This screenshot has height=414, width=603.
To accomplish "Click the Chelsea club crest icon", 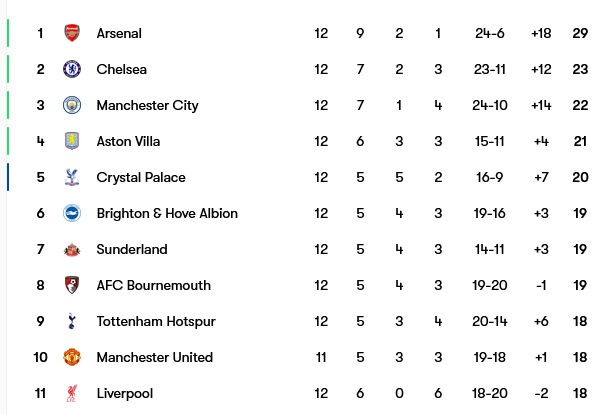I will point(71,69).
